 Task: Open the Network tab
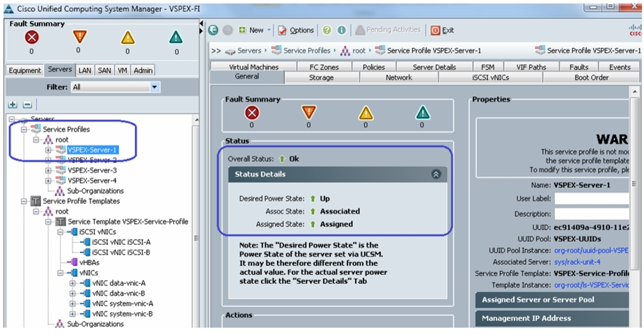pos(398,77)
